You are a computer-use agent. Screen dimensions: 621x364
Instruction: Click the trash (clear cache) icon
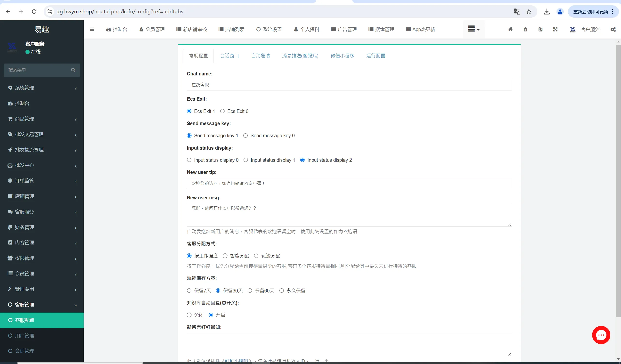[525, 29]
